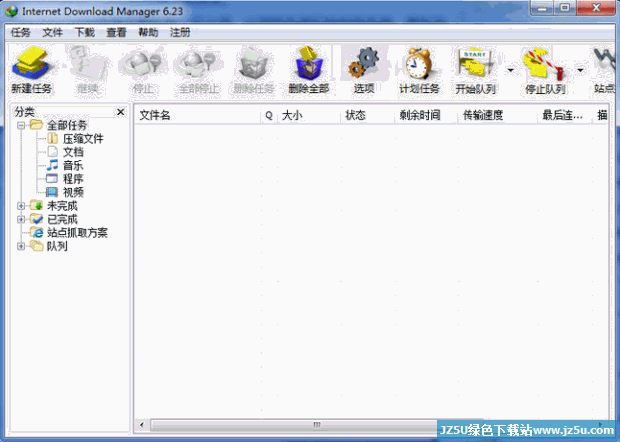Select the 队列 folder

tap(49, 246)
